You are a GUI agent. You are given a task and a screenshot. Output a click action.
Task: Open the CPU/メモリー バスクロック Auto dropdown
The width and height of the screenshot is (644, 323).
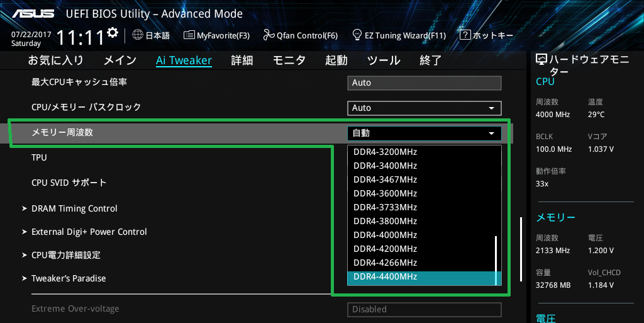coord(425,108)
